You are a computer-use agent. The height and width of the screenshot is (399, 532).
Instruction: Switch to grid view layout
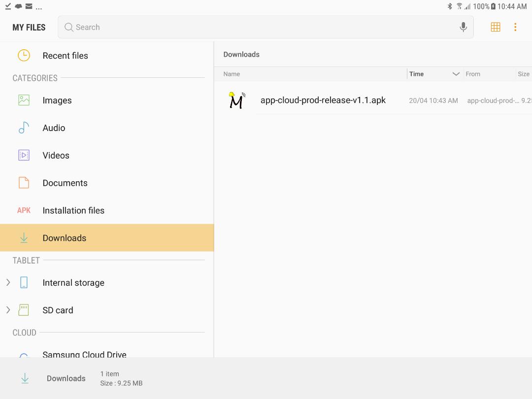click(496, 27)
